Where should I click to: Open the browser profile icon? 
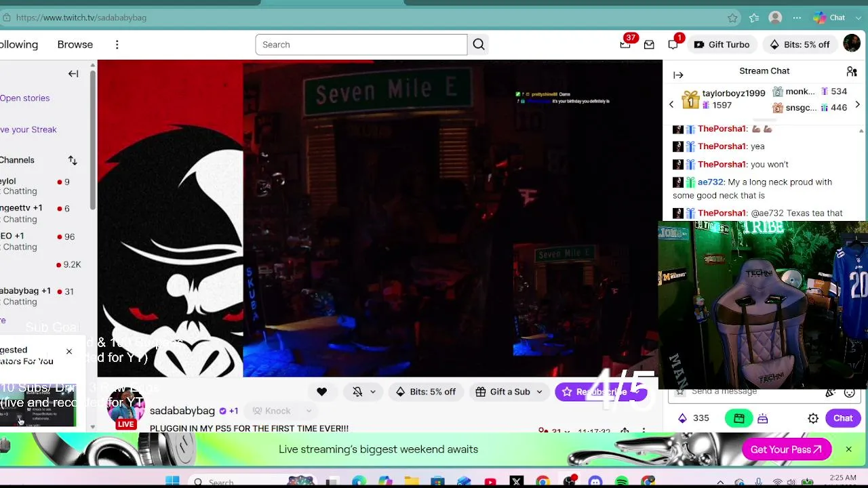[776, 18]
